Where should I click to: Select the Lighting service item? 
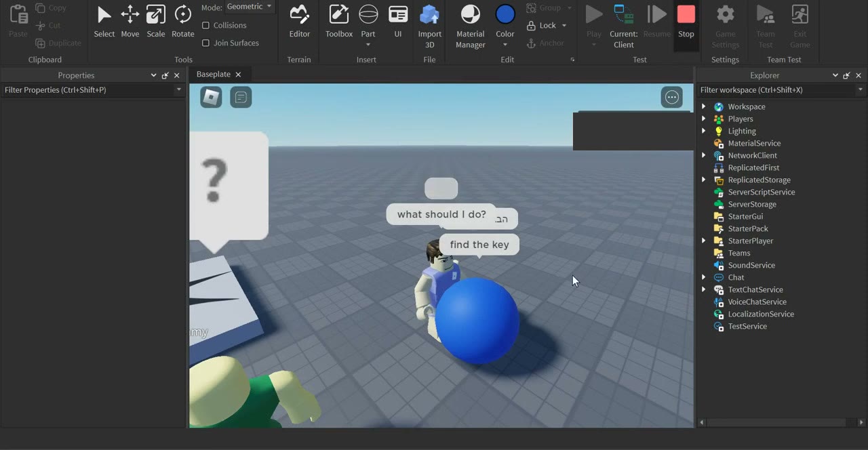pyautogui.click(x=741, y=131)
